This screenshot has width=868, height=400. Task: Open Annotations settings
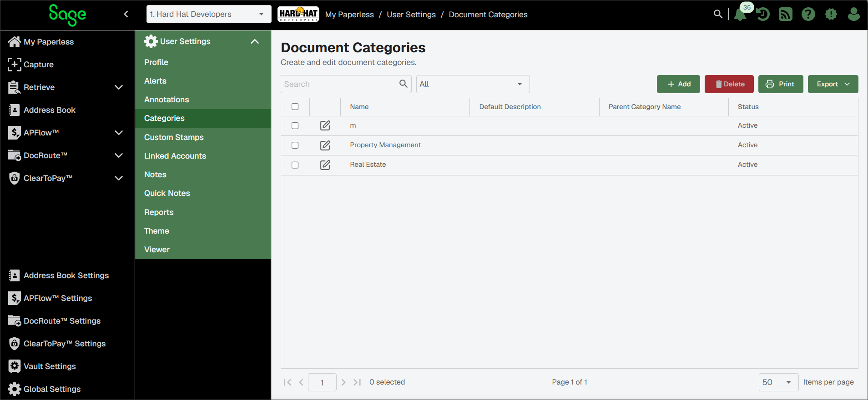(203, 100)
